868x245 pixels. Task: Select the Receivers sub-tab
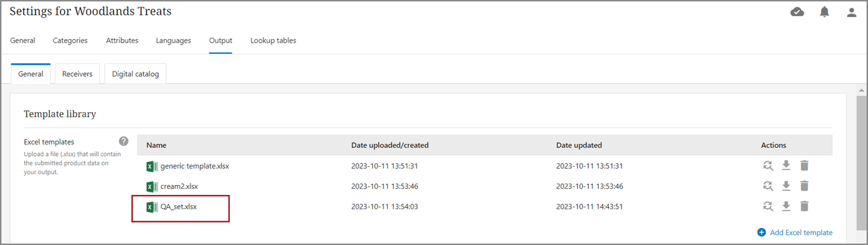click(x=77, y=74)
